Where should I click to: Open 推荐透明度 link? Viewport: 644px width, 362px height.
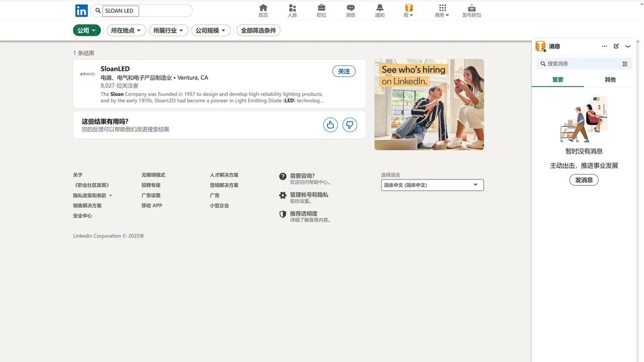(304, 213)
